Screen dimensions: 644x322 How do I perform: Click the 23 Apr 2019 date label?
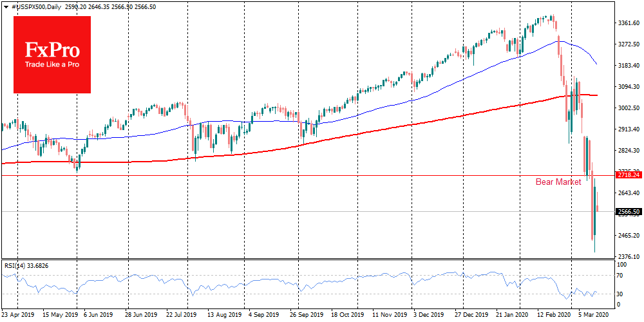(x=17, y=316)
